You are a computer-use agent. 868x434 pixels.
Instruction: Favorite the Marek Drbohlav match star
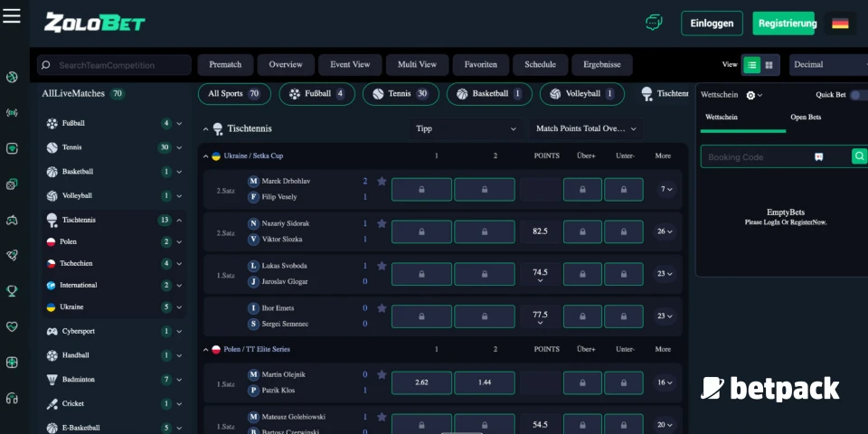click(x=382, y=182)
